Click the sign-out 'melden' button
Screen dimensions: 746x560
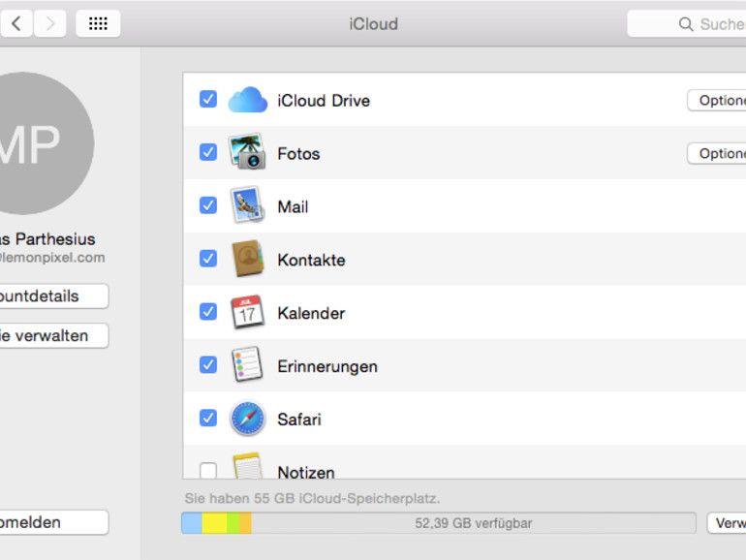tap(53, 522)
